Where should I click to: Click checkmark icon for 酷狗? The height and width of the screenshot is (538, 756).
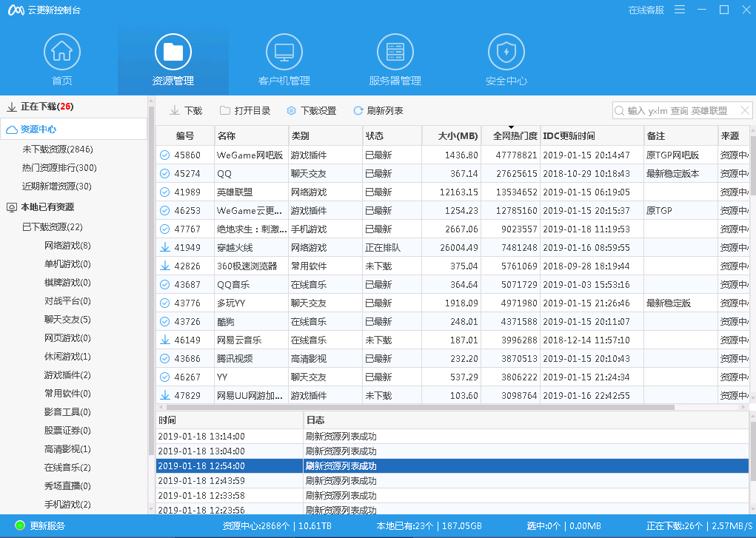(x=165, y=322)
